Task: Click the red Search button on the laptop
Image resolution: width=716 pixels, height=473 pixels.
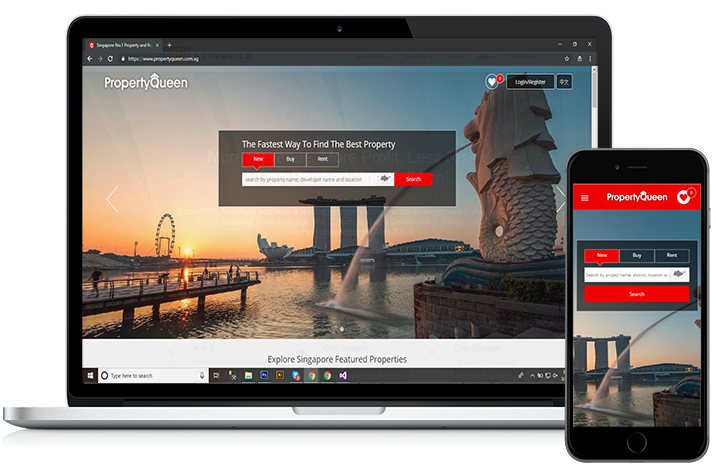Action: point(413,179)
